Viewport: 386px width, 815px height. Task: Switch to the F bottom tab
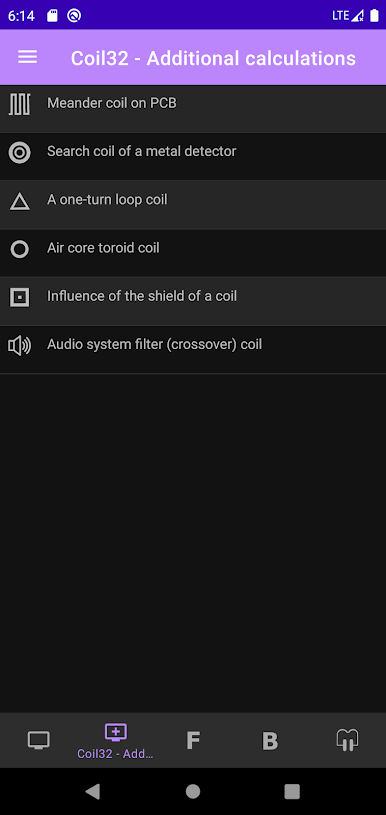pos(193,740)
